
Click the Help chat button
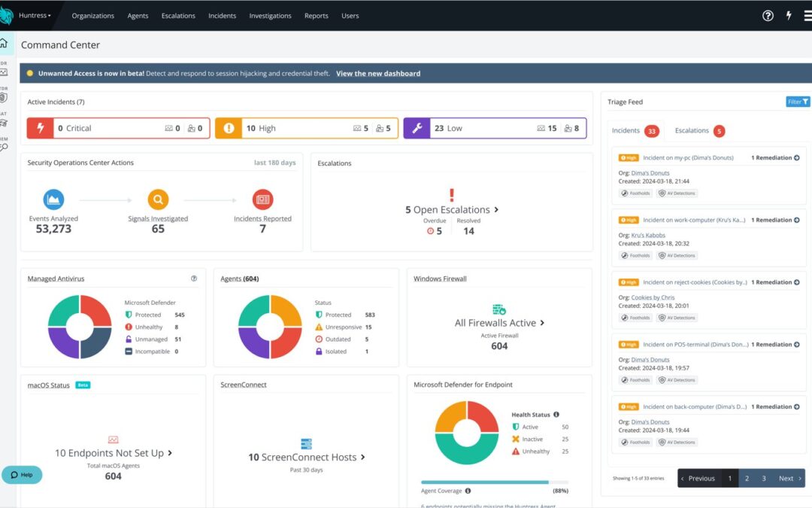pyautogui.click(x=22, y=475)
